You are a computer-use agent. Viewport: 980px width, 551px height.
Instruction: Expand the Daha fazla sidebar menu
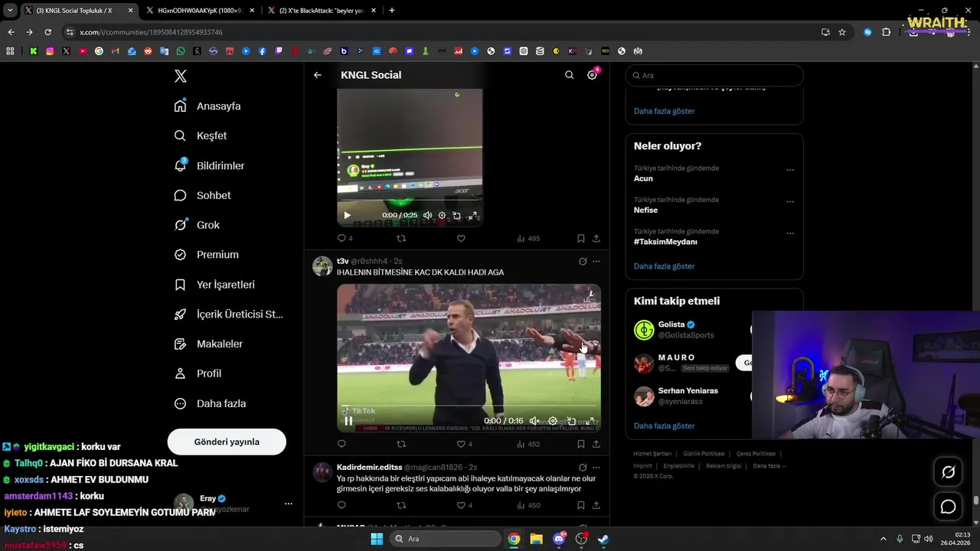point(210,403)
